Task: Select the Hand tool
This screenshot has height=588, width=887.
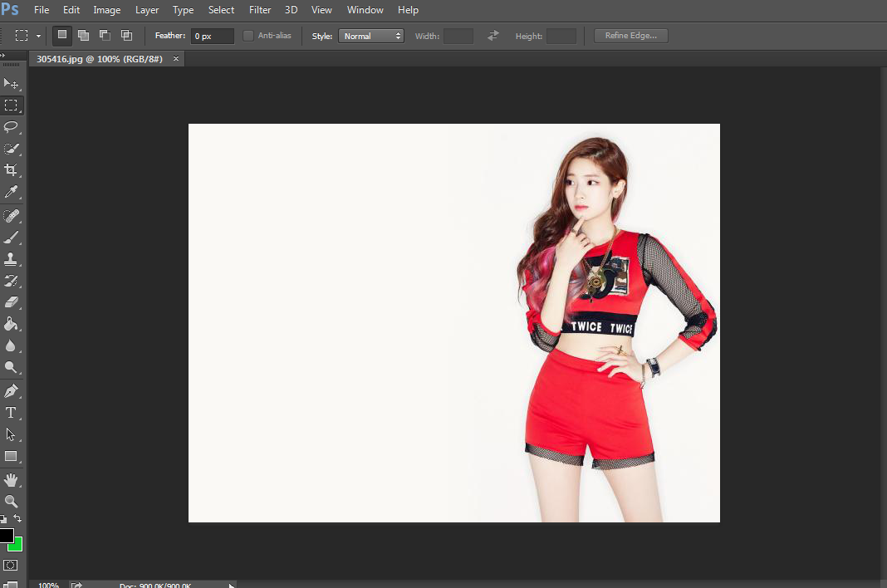Action: point(12,479)
